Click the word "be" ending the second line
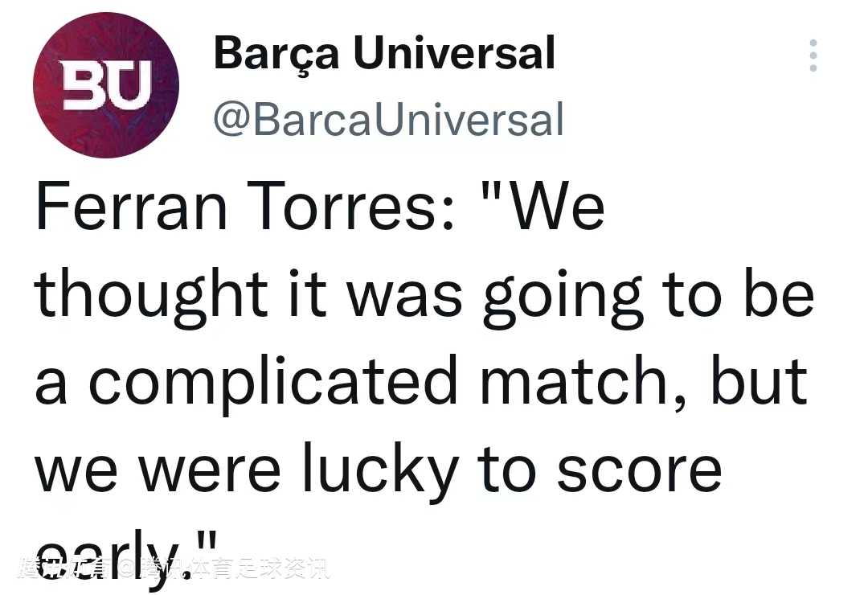Image resolution: width=868 pixels, height=595 pixels. [778, 293]
